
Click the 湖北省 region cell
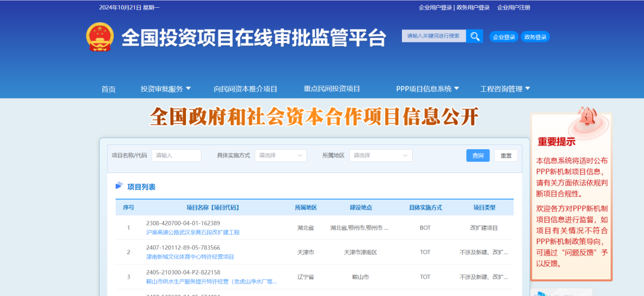305,228
